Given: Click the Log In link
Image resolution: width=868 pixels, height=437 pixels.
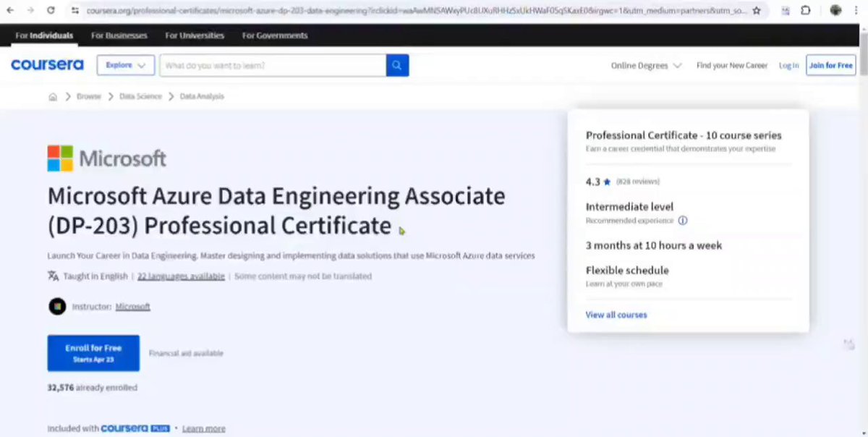Looking at the screenshot, I should (788, 65).
